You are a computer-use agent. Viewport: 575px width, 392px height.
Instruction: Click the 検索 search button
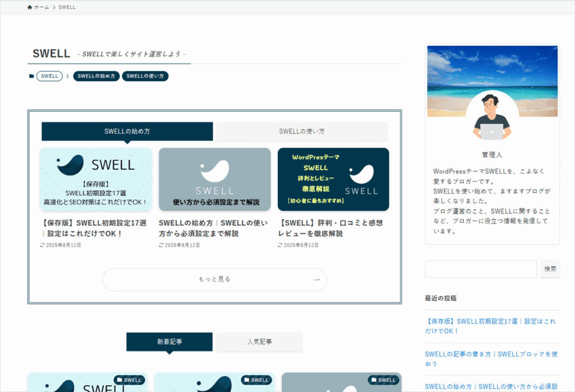(x=550, y=269)
